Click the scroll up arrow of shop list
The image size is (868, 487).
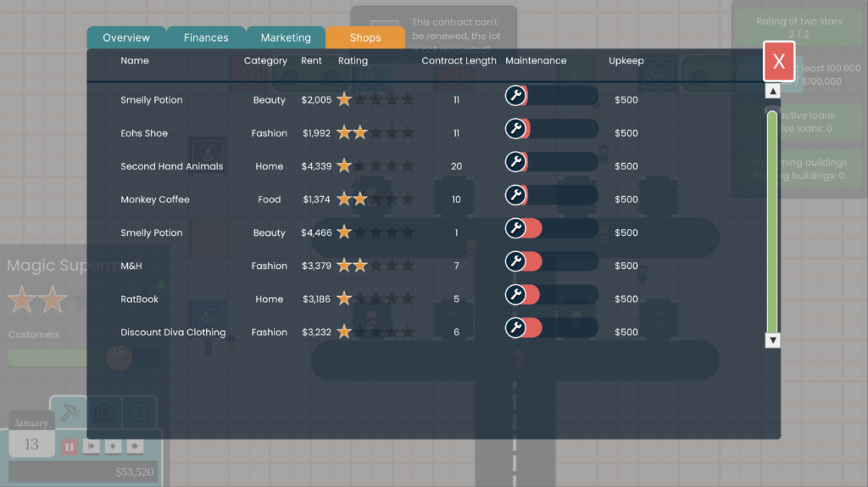772,91
